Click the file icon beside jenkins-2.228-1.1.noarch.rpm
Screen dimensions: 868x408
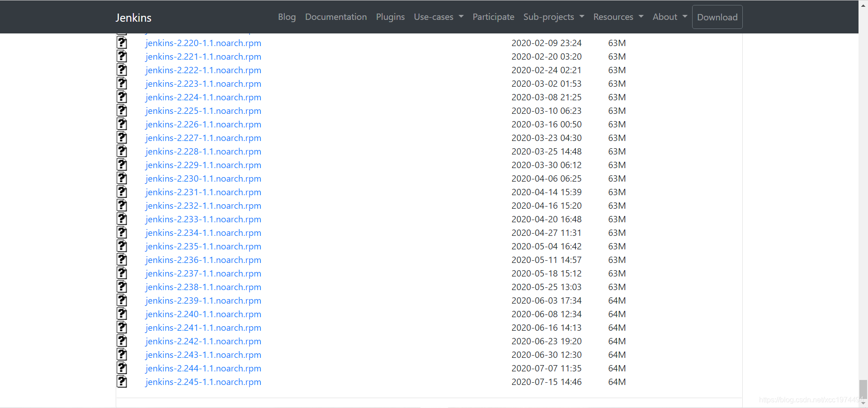click(x=122, y=151)
